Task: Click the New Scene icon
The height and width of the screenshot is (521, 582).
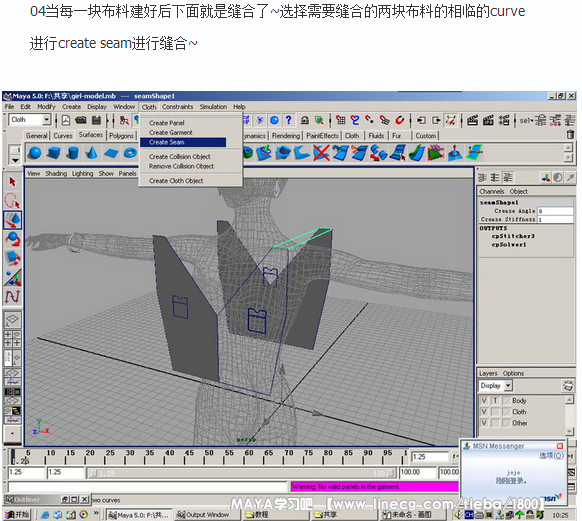Action: pos(66,120)
